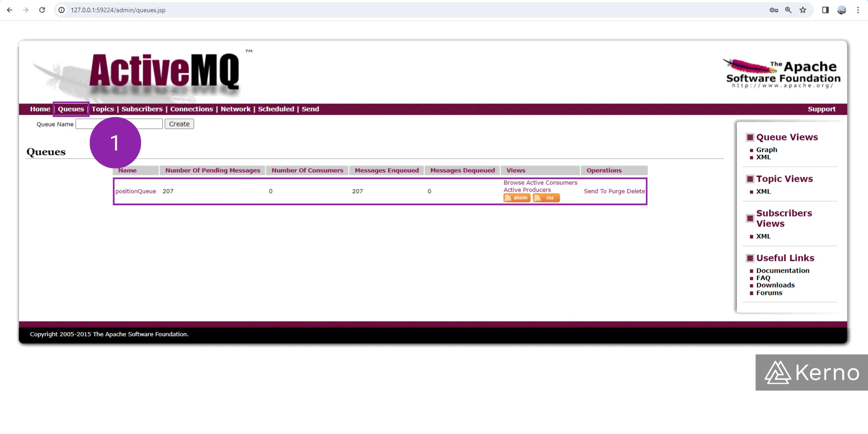Go back in browser history

pyautogui.click(x=9, y=10)
